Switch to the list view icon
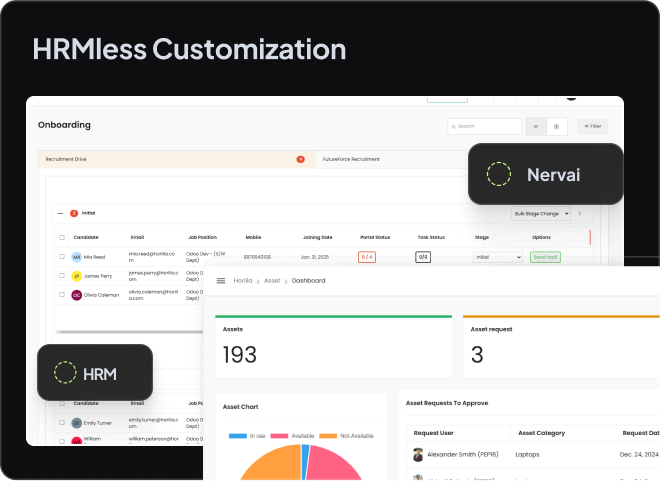Image resolution: width=660 pixels, height=481 pixels. (x=535, y=127)
